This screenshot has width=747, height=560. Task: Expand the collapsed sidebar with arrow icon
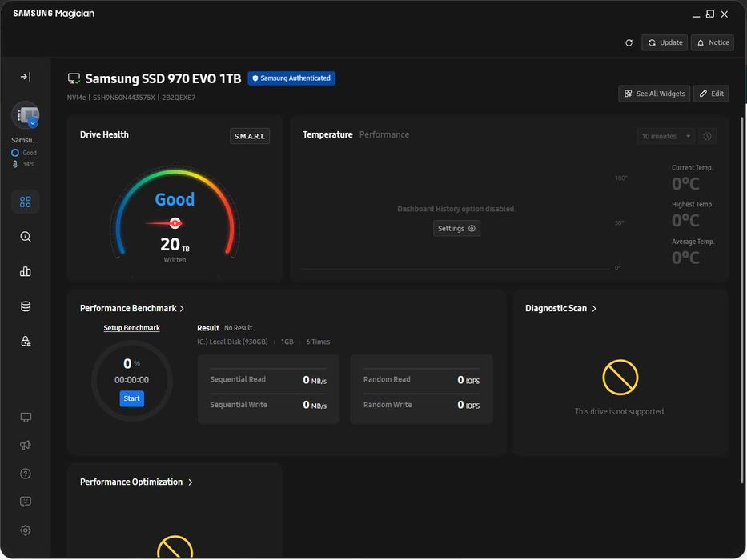(x=26, y=77)
